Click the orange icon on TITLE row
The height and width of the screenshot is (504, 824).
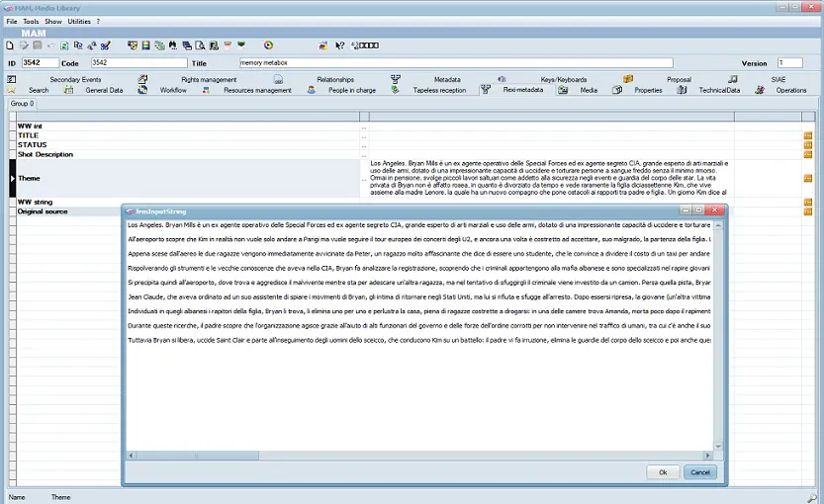click(x=808, y=135)
